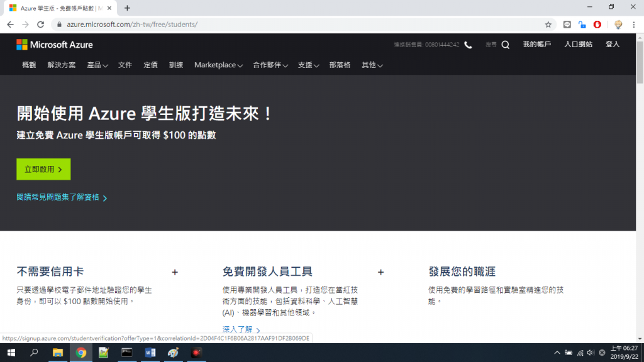The height and width of the screenshot is (362, 644).
Task: Go back with the browser back arrow
Action: [x=10, y=25]
